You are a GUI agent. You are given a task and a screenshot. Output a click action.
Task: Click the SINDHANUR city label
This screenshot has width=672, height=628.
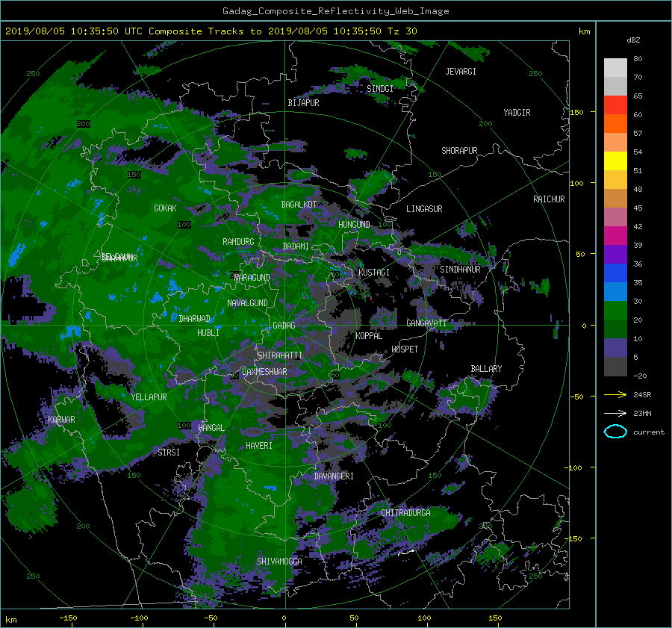coord(460,270)
